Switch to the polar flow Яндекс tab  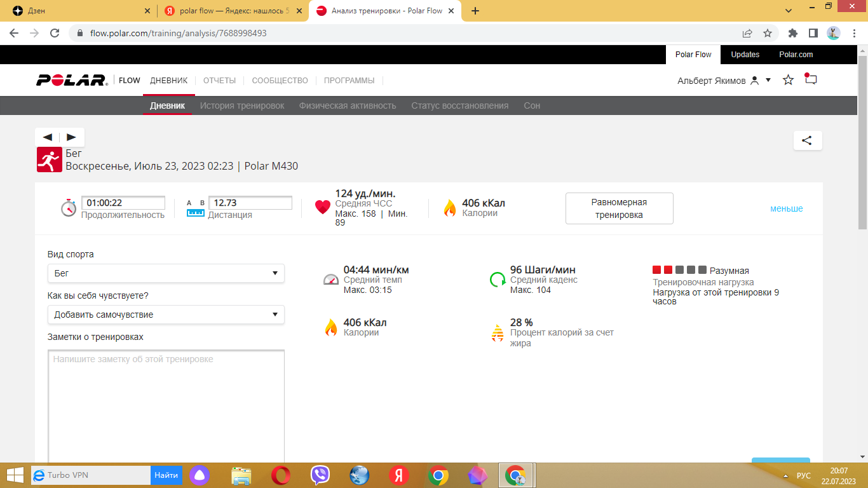click(233, 11)
